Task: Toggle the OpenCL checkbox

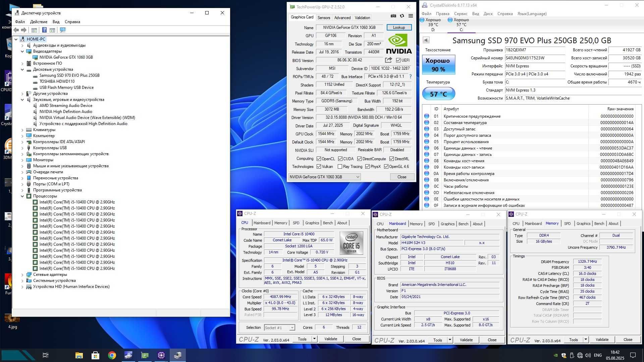Action: pyautogui.click(x=319, y=159)
